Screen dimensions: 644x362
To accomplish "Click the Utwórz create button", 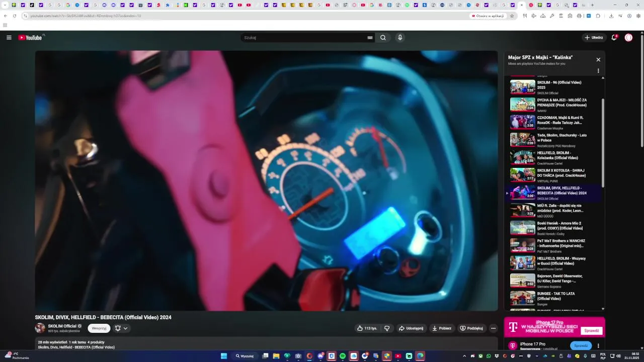I will coord(594,38).
